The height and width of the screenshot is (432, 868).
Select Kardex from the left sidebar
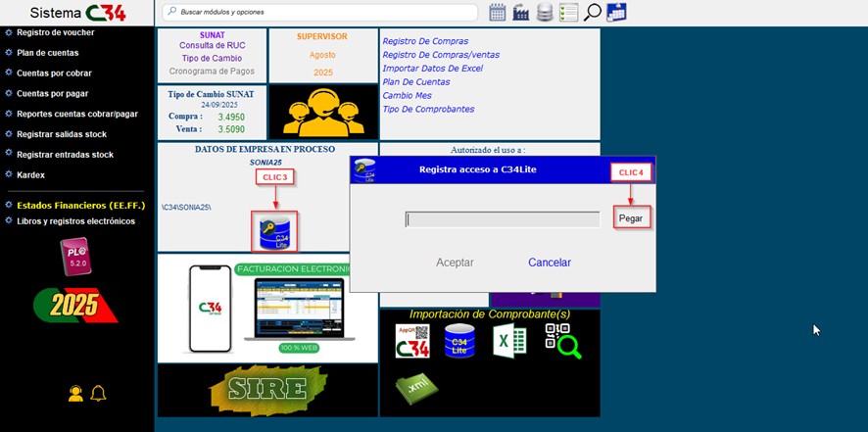tap(31, 174)
